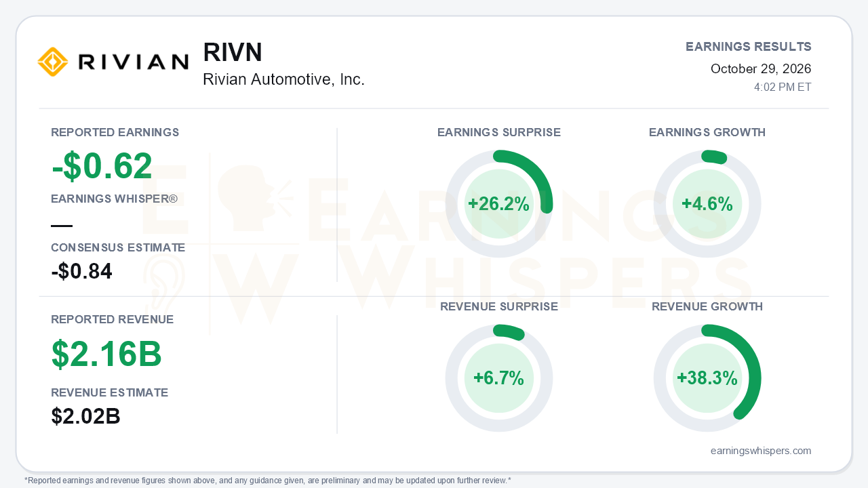Click the 4:02 PM ET timestamp

point(783,87)
